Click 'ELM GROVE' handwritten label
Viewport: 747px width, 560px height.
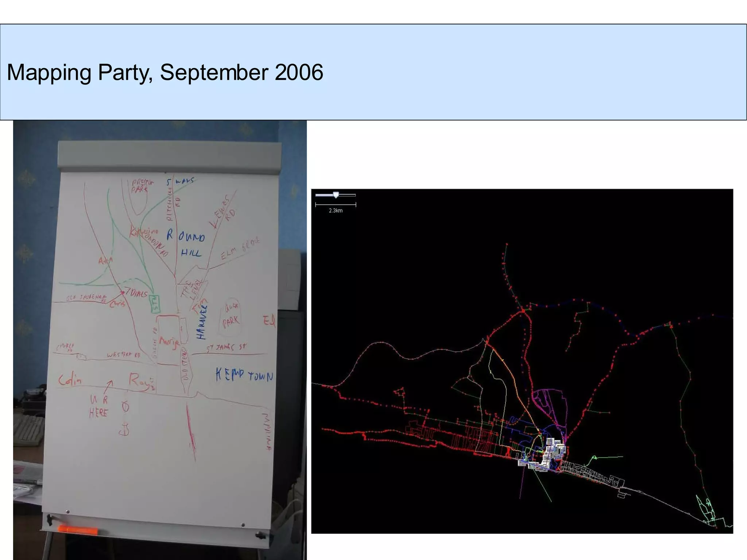click(240, 248)
